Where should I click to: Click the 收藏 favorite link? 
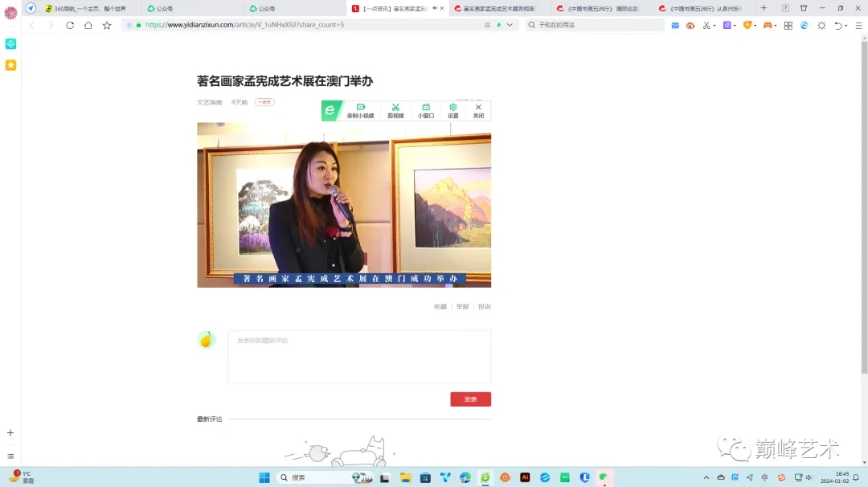tap(439, 306)
